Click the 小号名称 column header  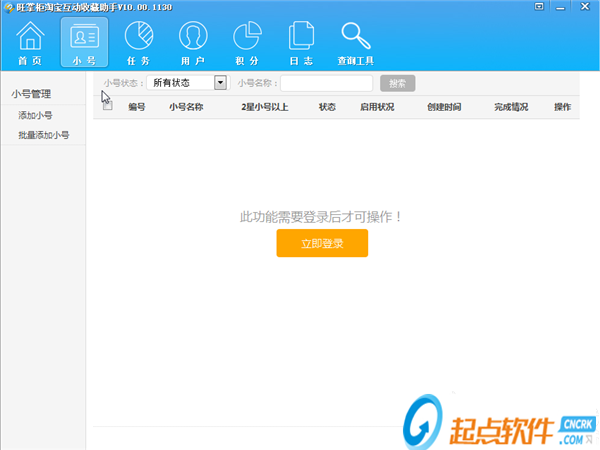(186, 107)
